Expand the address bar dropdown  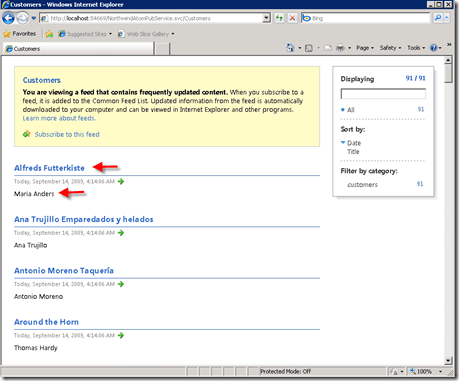(x=266, y=18)
